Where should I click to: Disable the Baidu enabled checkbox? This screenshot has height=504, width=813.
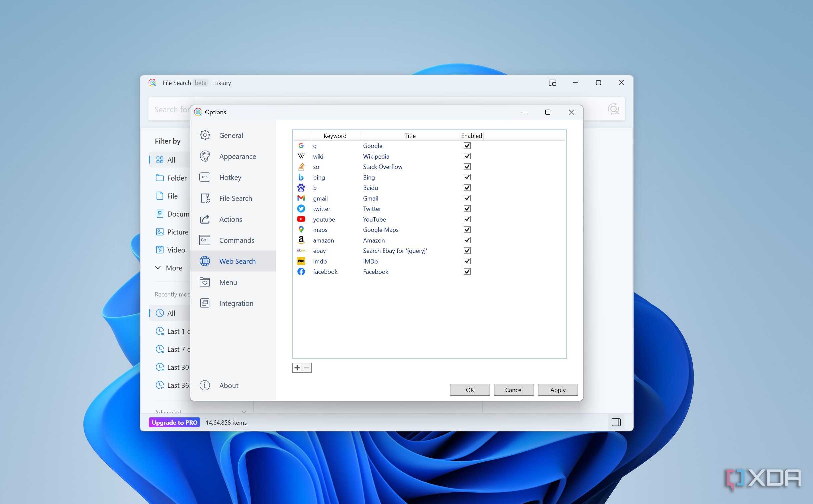[467, 188]
